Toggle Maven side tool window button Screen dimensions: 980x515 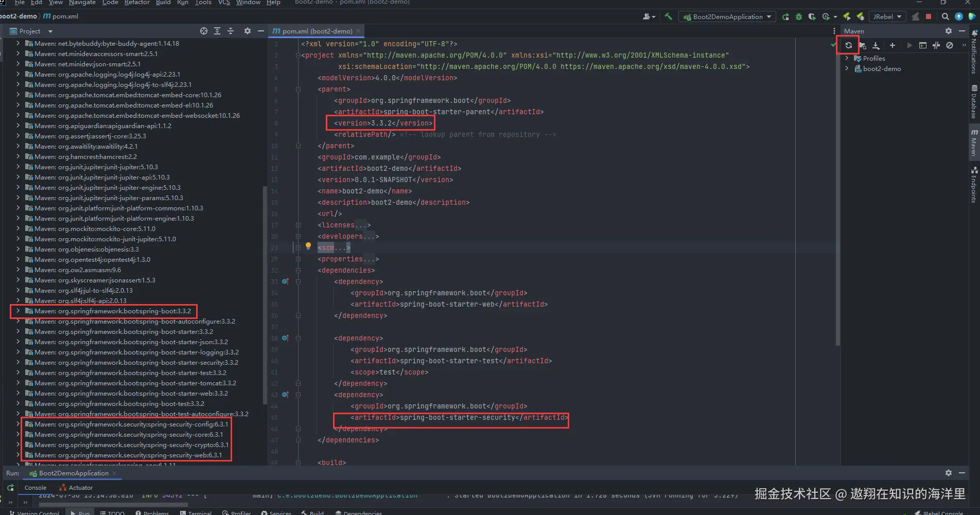974,143
